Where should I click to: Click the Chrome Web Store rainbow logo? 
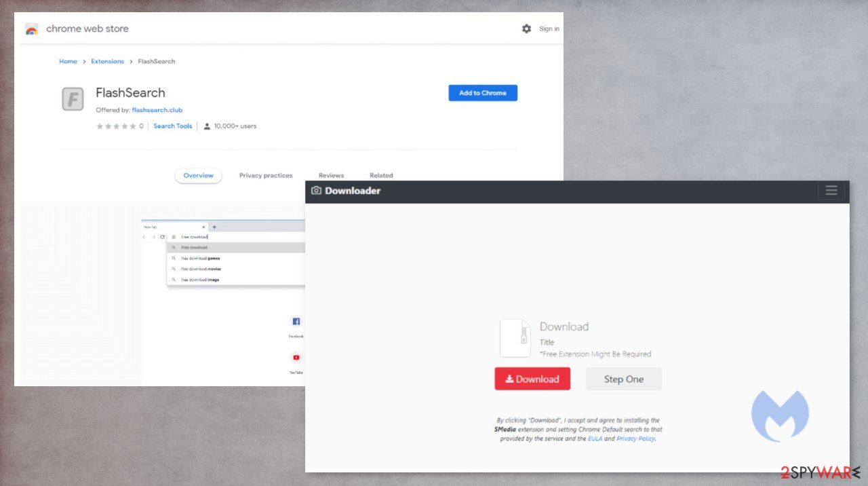31,29
